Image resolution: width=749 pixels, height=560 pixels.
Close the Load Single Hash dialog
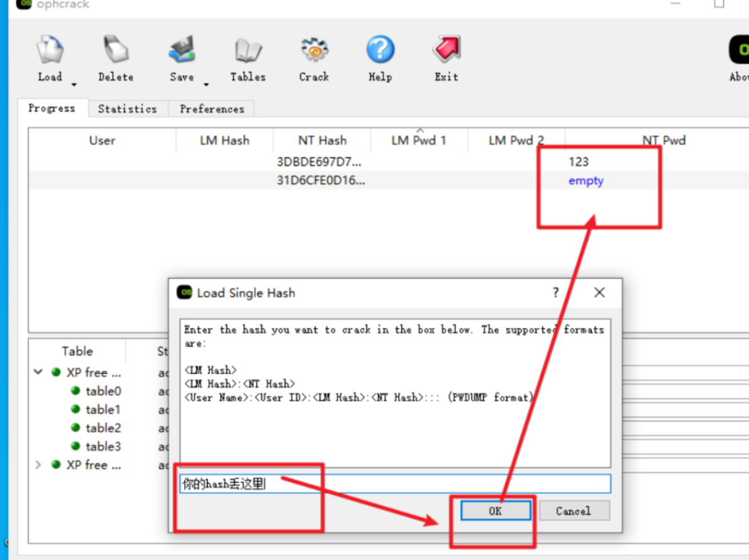(x=599, y=292)
